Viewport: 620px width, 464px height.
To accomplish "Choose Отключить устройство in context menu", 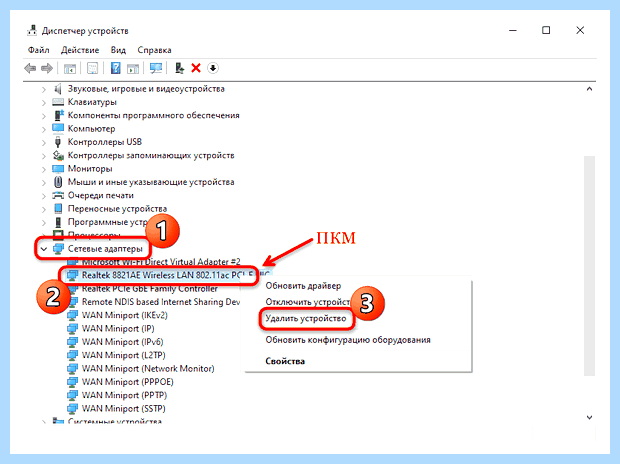I will pyautogui.click(x=307, y=302).
